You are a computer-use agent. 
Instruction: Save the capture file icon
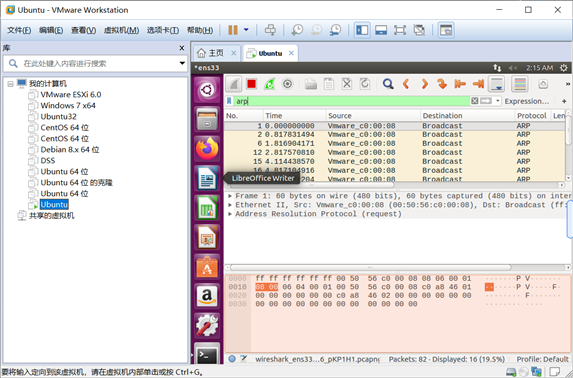click(329, 84)
